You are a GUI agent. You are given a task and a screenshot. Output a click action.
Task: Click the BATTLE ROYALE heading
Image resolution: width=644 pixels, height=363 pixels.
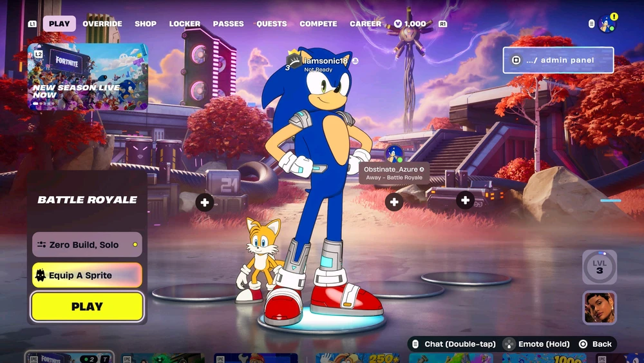tap(87, 200)
